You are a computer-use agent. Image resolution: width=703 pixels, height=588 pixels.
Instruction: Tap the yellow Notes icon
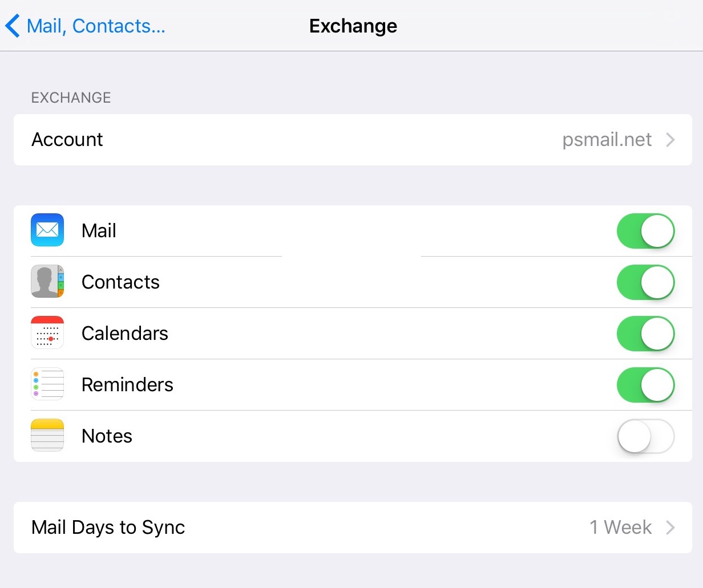coord(47,435)
